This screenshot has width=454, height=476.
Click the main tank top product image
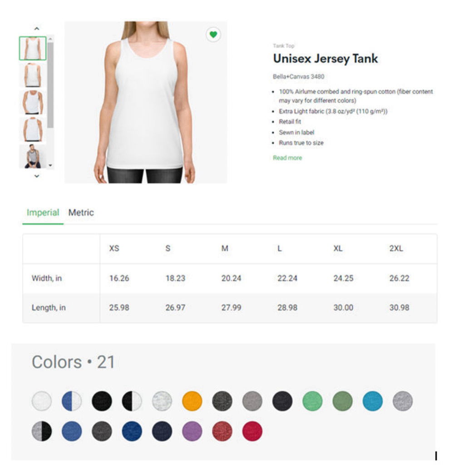tap(146, 102)
